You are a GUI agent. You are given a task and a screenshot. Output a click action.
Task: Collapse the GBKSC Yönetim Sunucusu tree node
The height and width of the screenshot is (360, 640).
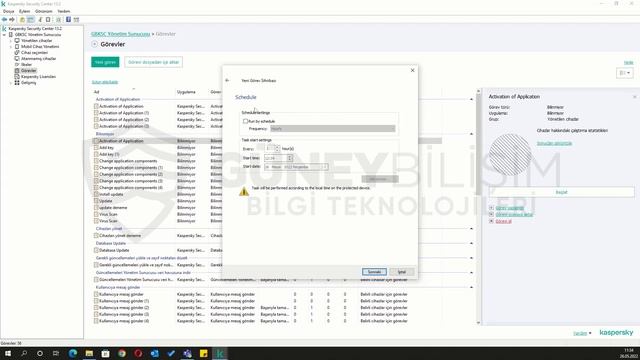point(4,35)
